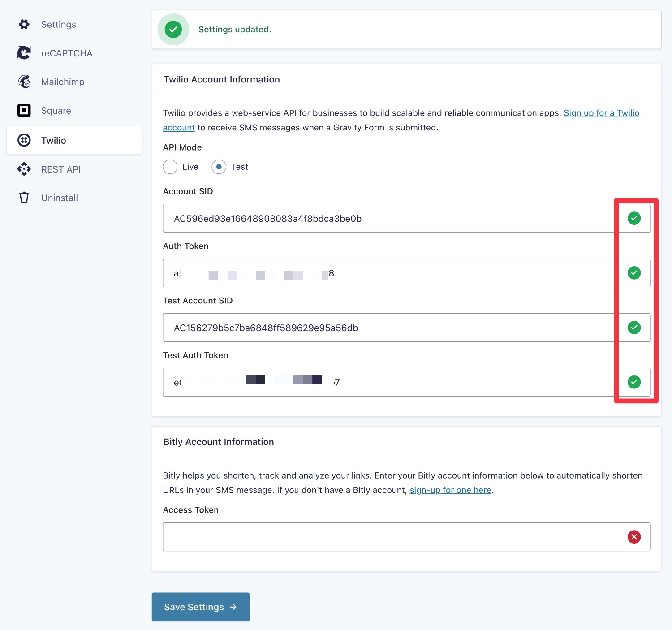672x630 pixels.
Task: Click the Twilio icon in the sidebar
Action: 24,140
